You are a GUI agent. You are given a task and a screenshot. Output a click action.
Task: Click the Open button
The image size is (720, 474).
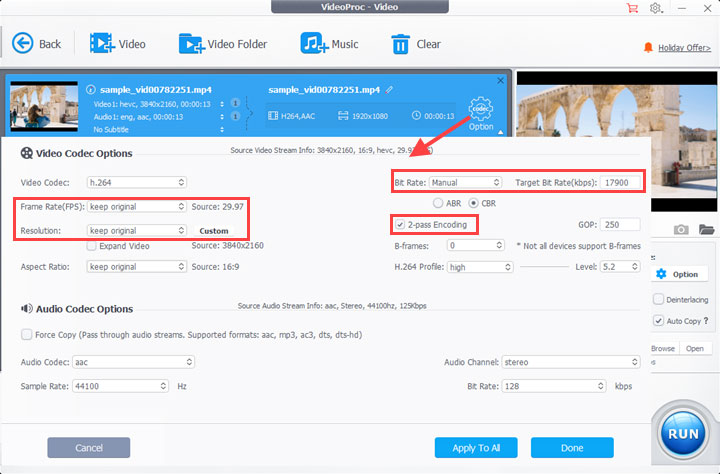(x=695, y=349)
